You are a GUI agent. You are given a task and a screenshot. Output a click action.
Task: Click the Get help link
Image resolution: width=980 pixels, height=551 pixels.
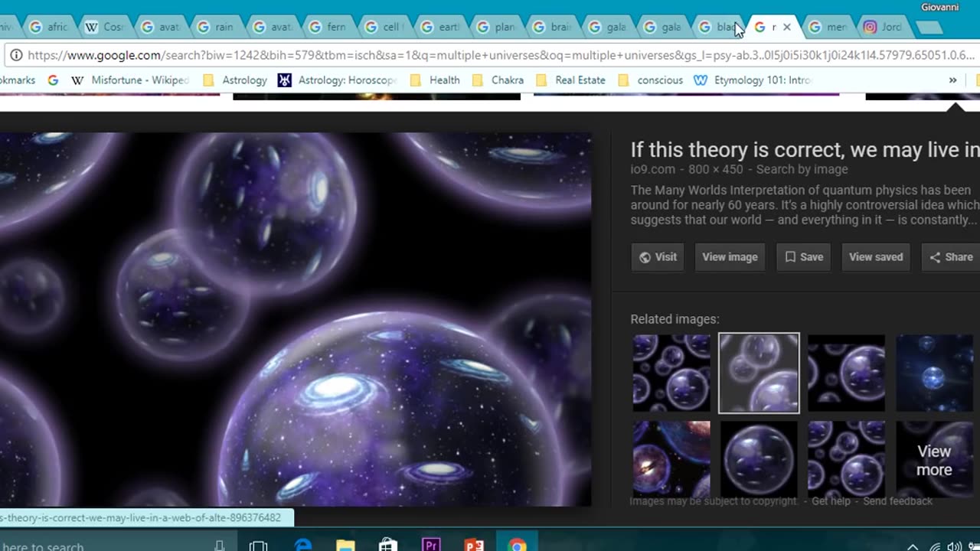tap(831, 501)
